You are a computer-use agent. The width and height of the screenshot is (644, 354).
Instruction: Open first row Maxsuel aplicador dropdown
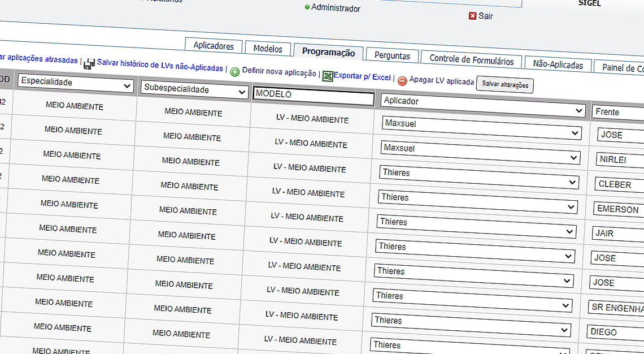[481, 127]
